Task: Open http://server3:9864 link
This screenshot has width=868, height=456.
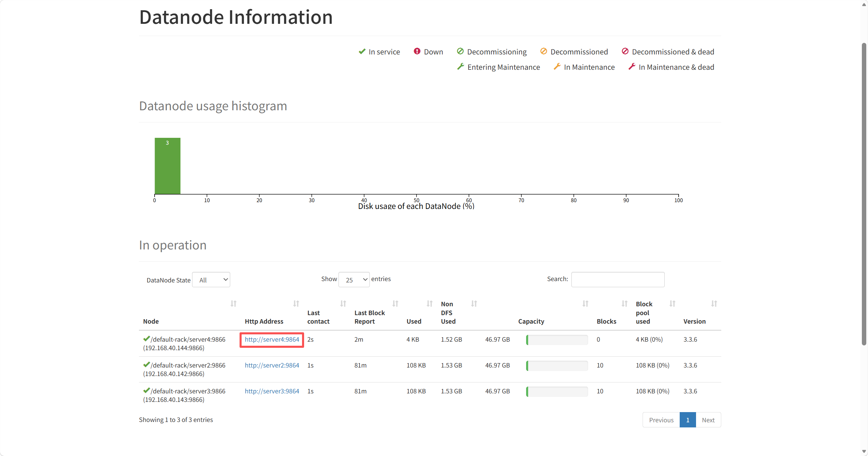Action: click(272, 391)
